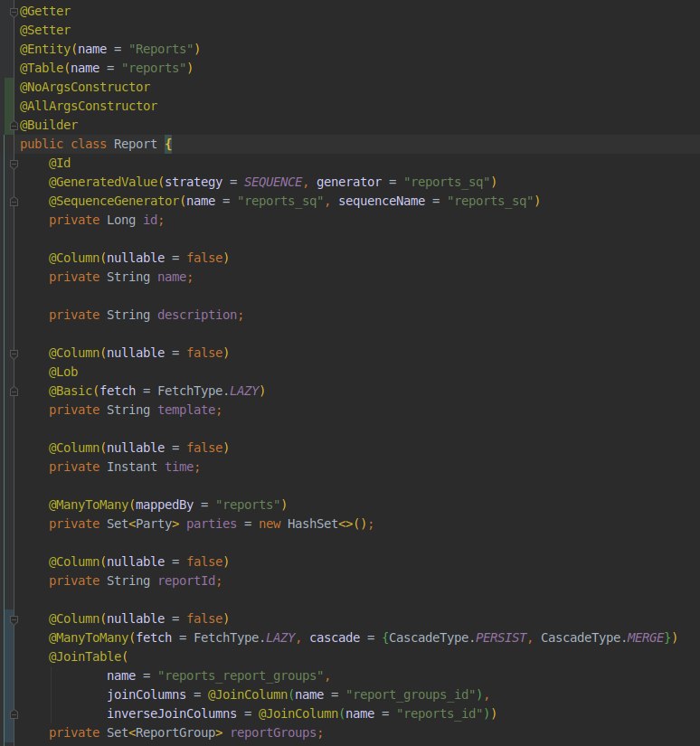The width and height of the screenshot is (700, 746).
Task: Click the "reports_id" string
Action: [440, 714]
